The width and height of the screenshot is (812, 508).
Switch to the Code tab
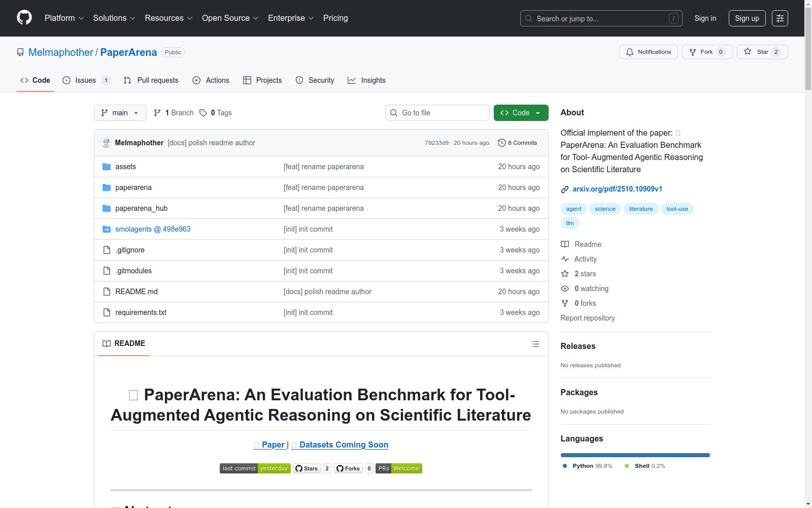tap(36, 80)
